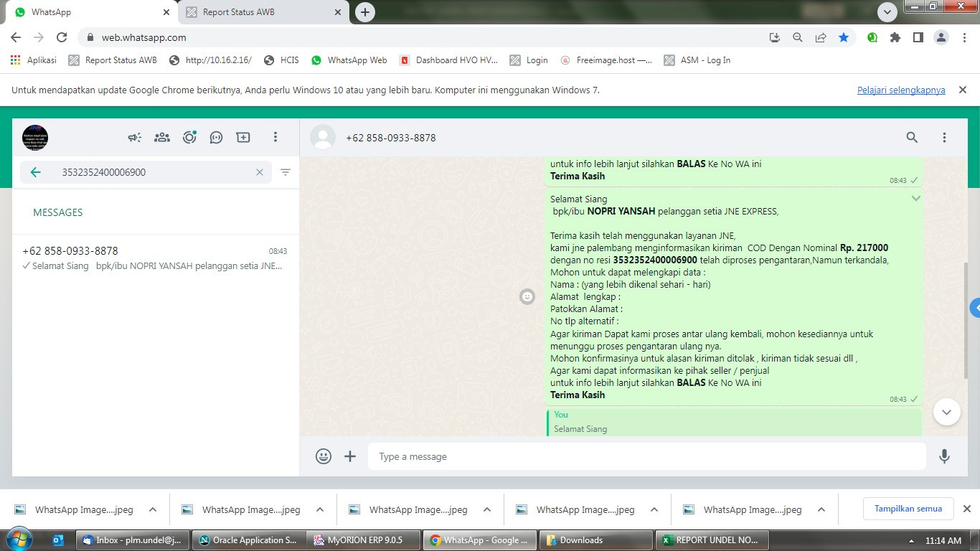The image size is (980, 551).
Task: Expand options for first WhatsApp Image download
Action: [x=153, y=509]
